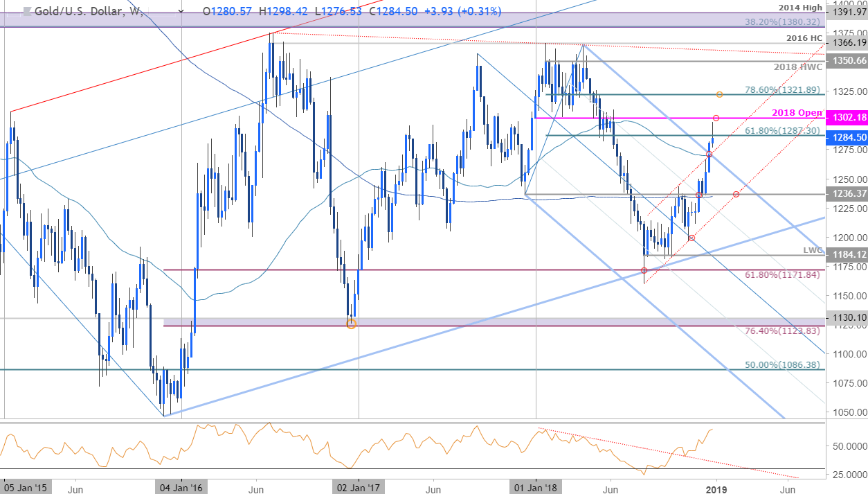Click the 1130.10 price axis tag

click(x=846, y=318)
